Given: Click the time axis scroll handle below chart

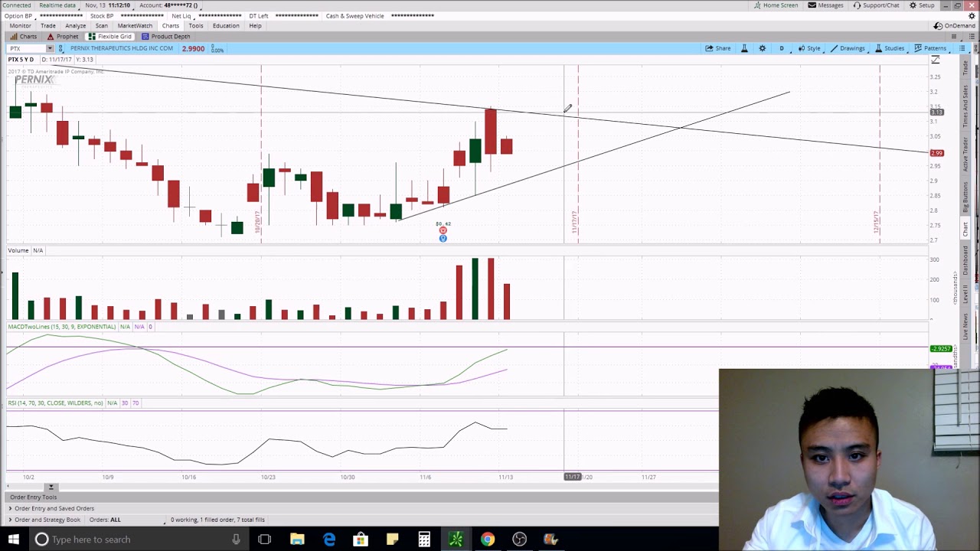Looking at the screenshot, I should click(51, 487).
